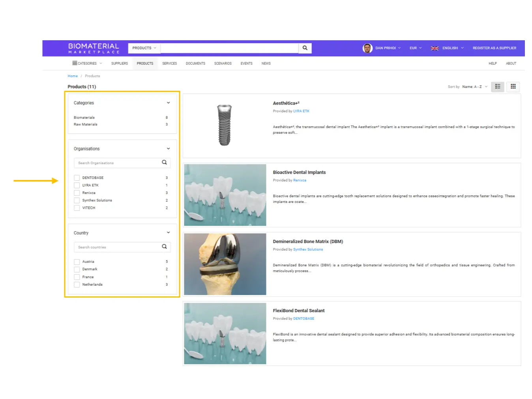The width and height of the screenshot is (532, 399).
Task: Open the LYRA ETK provider link
Action: [x=301, y=111]
